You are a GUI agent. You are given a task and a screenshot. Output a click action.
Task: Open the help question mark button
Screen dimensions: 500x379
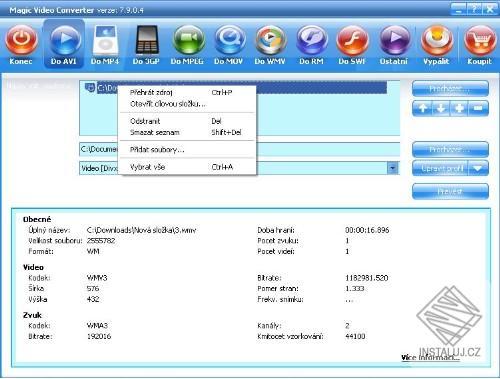click(474, 9)
